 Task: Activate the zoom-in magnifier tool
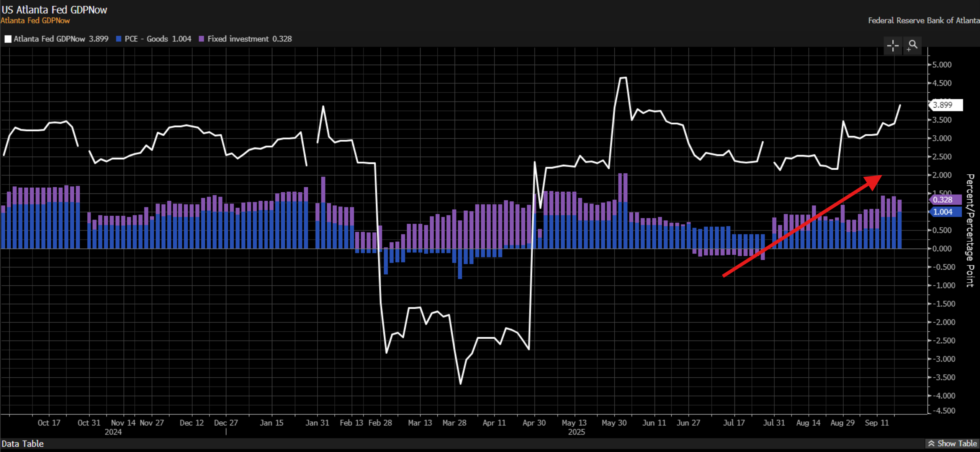point(913,46)
